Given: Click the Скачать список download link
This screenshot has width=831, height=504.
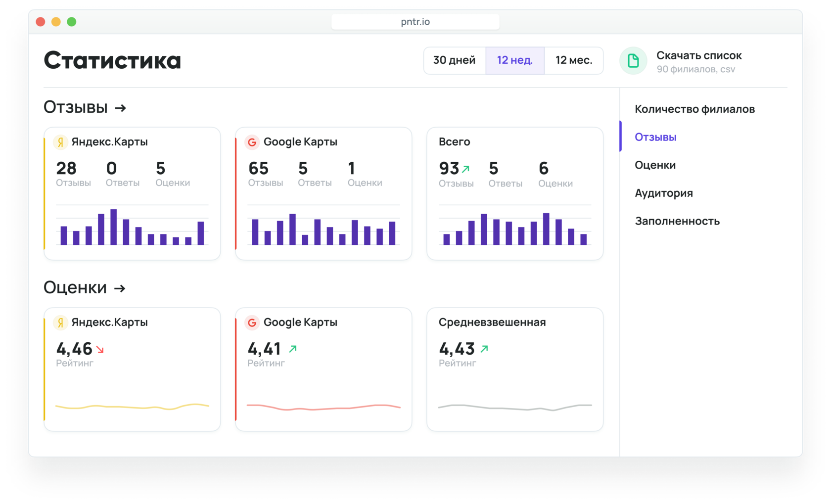Looking at the screenshot, I should [699, 55].
